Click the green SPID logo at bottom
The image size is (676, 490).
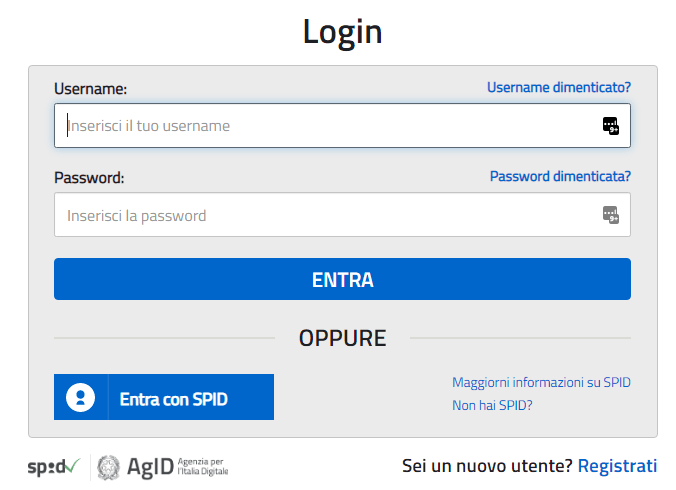coord(53,466)
